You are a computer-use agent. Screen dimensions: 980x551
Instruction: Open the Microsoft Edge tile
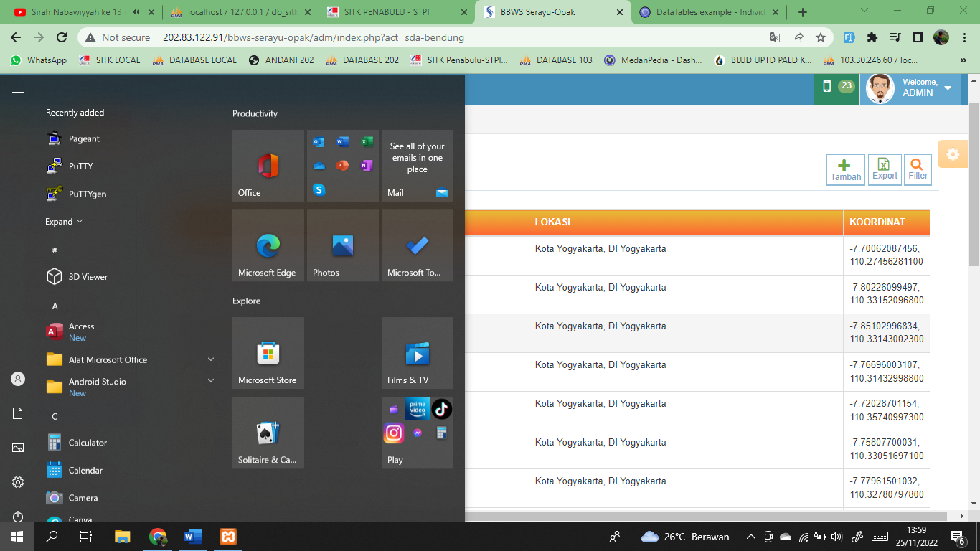click(x=268, y=245)
